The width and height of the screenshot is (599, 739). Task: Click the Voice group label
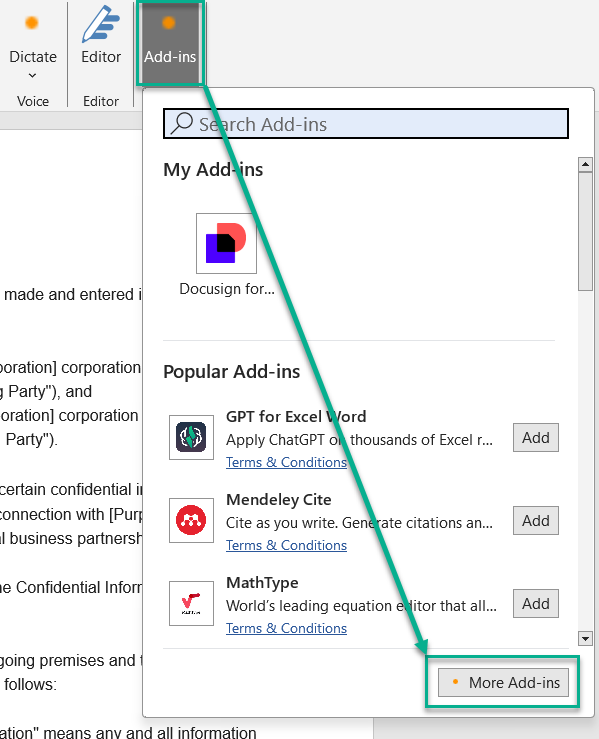pyautogui.click(x=33, y=101)
